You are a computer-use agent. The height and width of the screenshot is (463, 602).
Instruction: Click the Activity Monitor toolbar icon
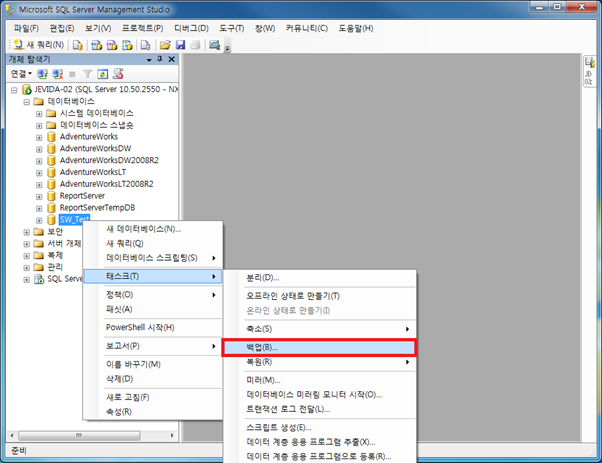coord(214,45)
